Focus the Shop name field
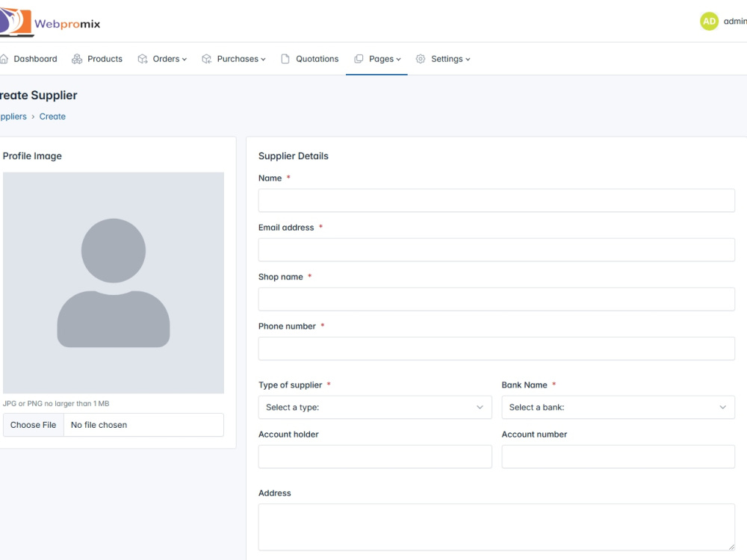The height and width of the screenshot is (560, 747). [x=497, y=299]
